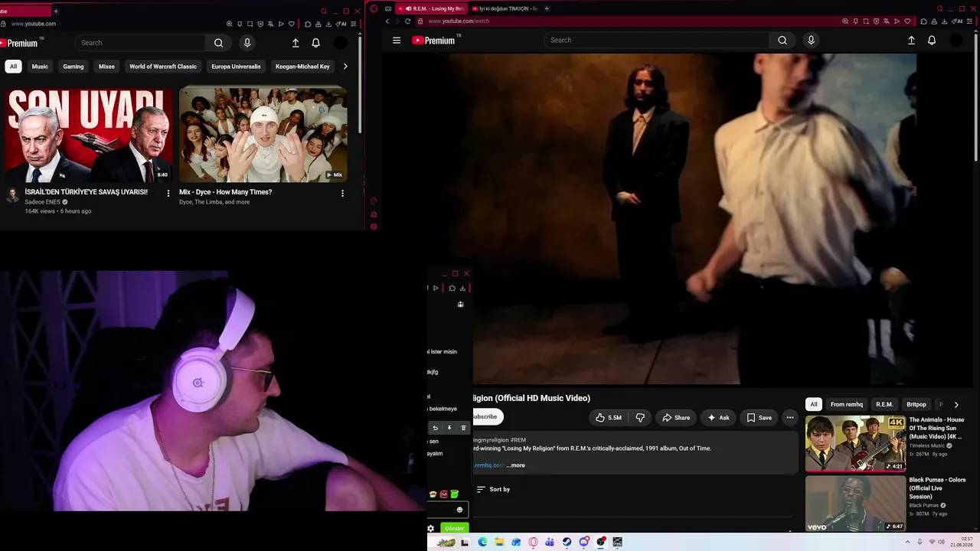The height and width of the screenshot is (551, 980).
Task: Dislike the Losing My Religion video
Action: [x=640, y=418]
